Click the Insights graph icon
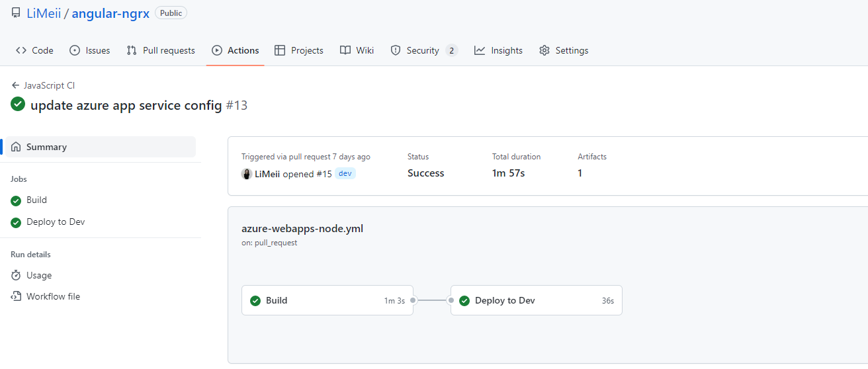The image size is (868, 369). click(x=480, y=50)
